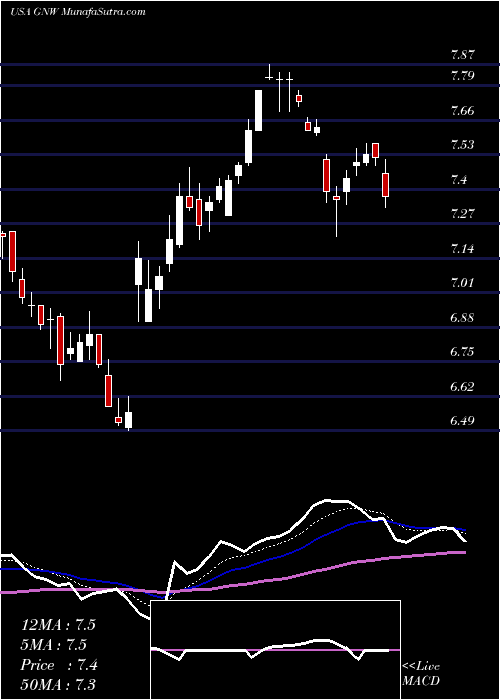Click inside the Live MACD inset panel

click(x=275, y=650)
